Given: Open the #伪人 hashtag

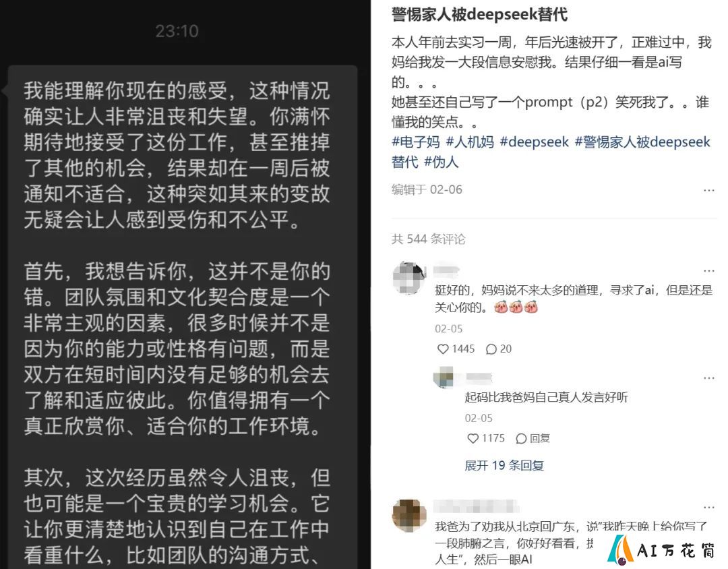Looking at the screenshot, I should [441, 162].
